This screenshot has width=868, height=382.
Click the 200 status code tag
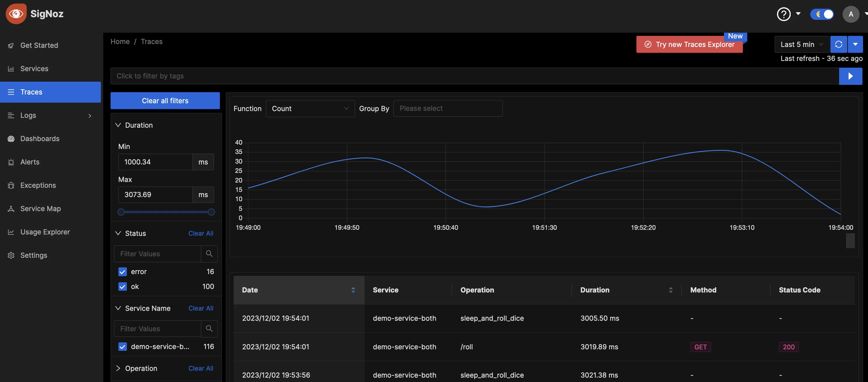pyautogui.click(x=788, y=347)
